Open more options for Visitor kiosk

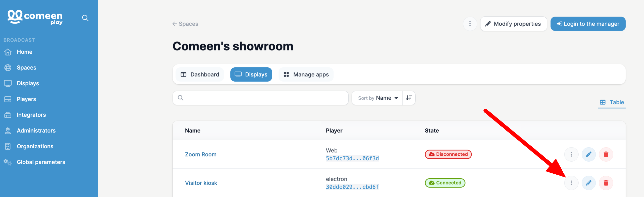571,183
